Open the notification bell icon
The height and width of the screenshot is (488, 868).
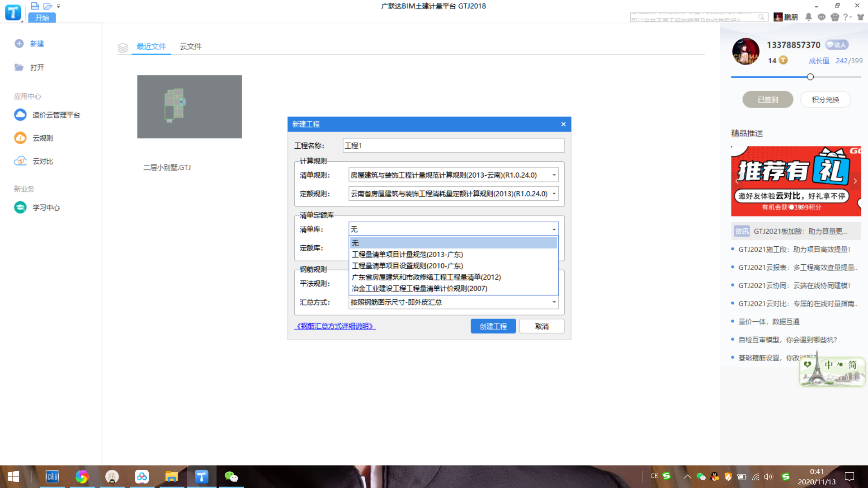808,17
